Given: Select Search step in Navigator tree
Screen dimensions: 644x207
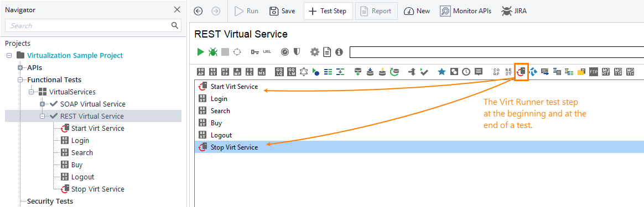Looking at the screenshot, I should pos(82,152).
